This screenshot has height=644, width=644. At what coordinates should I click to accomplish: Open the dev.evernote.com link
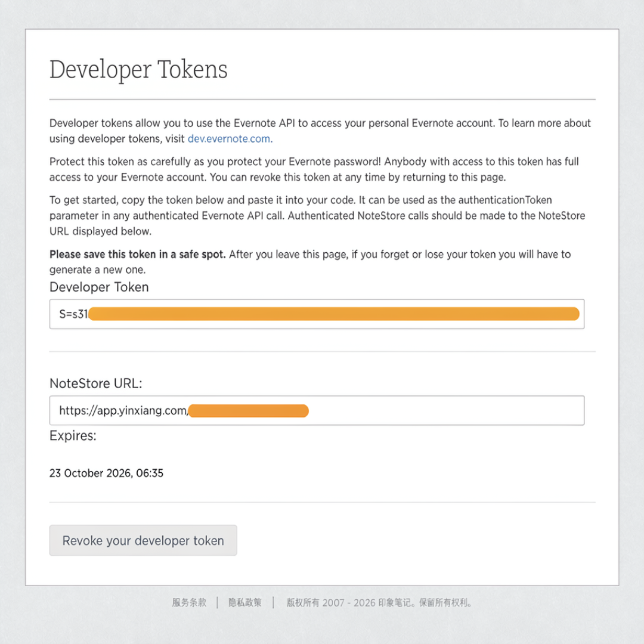pos(229,139)
